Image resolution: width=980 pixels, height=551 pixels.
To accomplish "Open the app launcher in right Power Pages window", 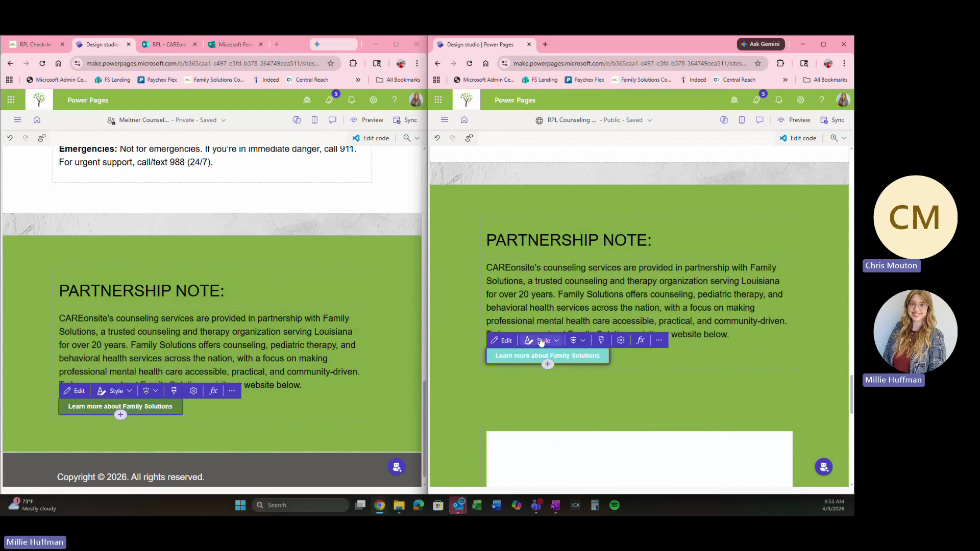I will (x=438, y=100).
